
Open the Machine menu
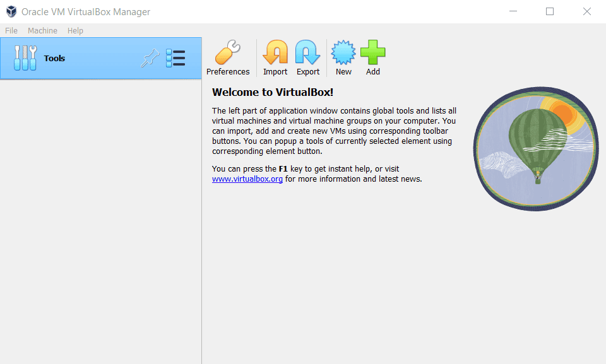click(x=42, y=30)
